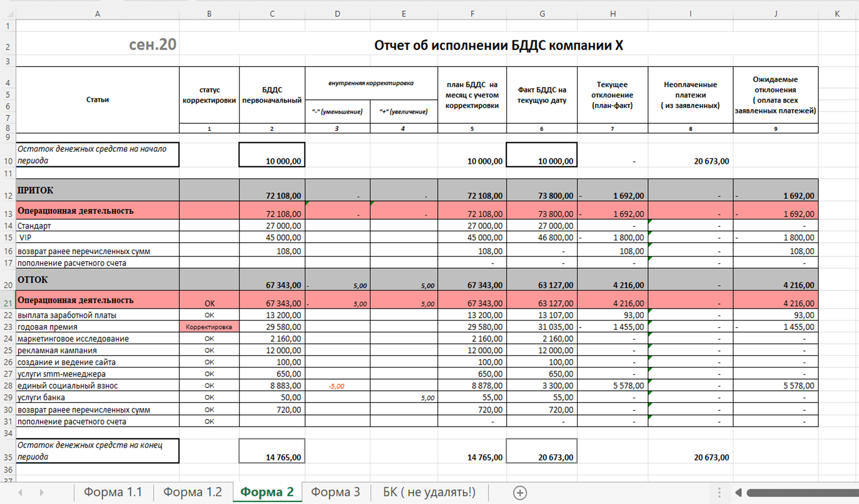859x504 pixels.
Task: Click the 'услуги банка' row label
Action: (97, 397)
